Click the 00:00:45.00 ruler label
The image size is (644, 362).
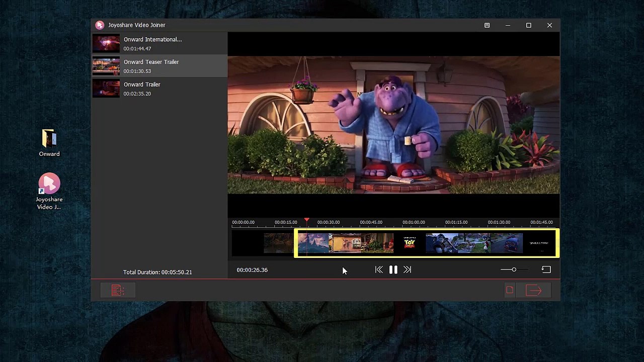click(x=371, y=222)
